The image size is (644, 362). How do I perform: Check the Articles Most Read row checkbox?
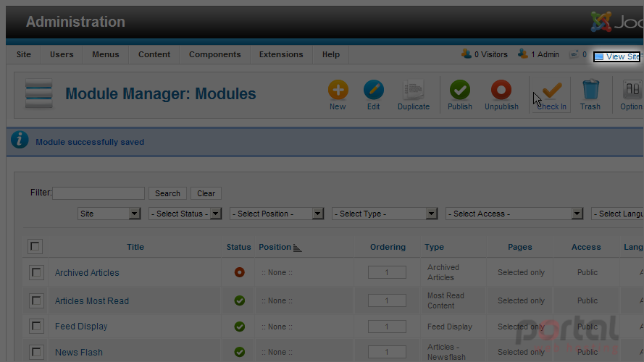36,300
